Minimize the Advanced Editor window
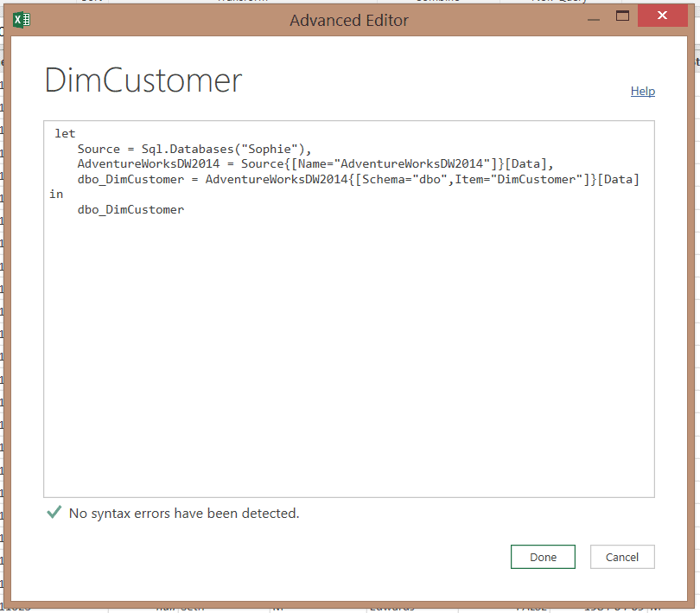This screenshot has width=700, height=613. (592, 17)
